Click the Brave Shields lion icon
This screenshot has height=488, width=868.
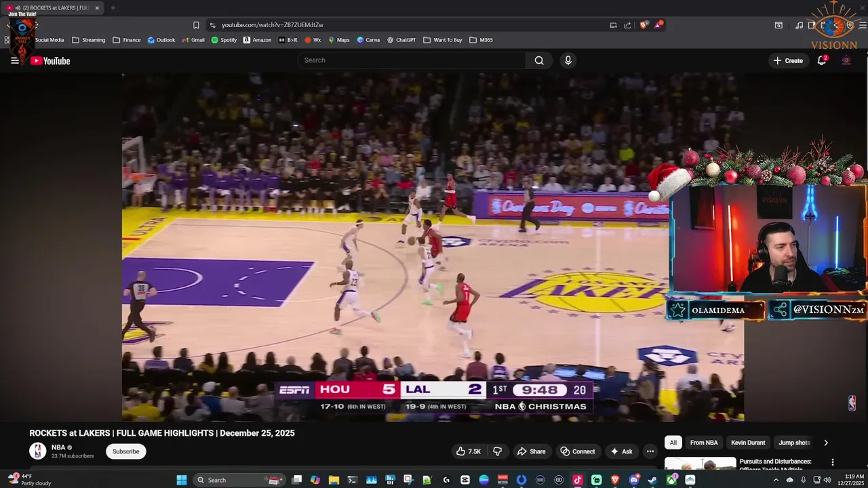pos(644,25)
